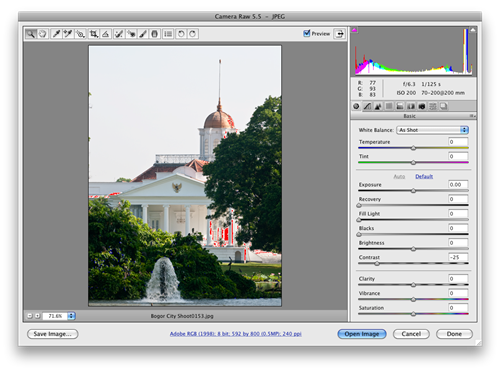Select the Hand tool

click(x=43, y=34)
